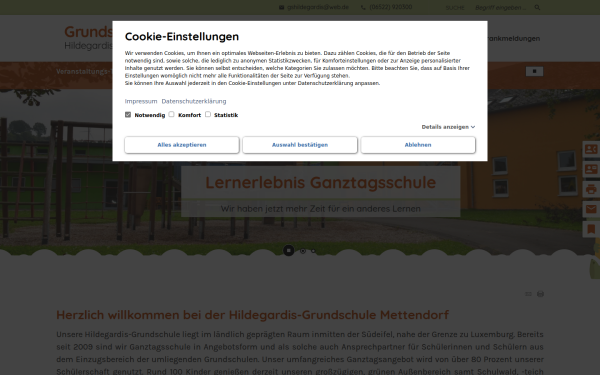Click the bookmark sidebar icon

click(591, 229)
